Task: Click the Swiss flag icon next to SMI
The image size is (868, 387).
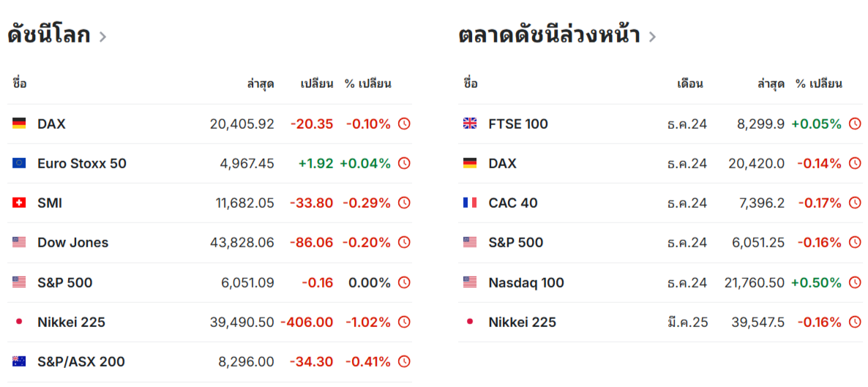Action: [19, 203]
